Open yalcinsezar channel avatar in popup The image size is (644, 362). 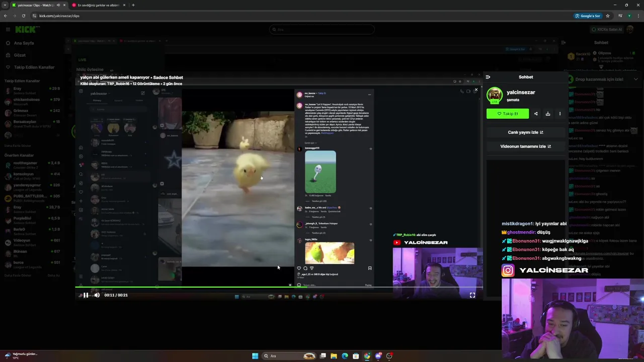coord(495,95)
